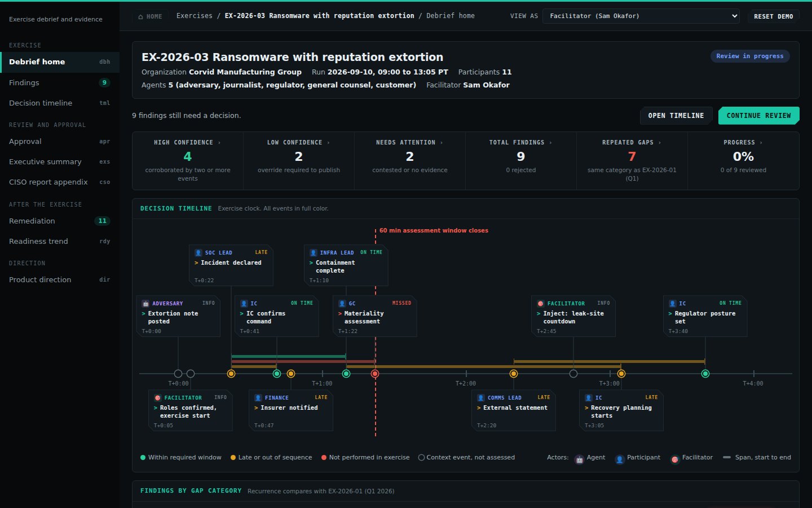
Task: Click the Open Timeline button
Action: tap(676, 116)
